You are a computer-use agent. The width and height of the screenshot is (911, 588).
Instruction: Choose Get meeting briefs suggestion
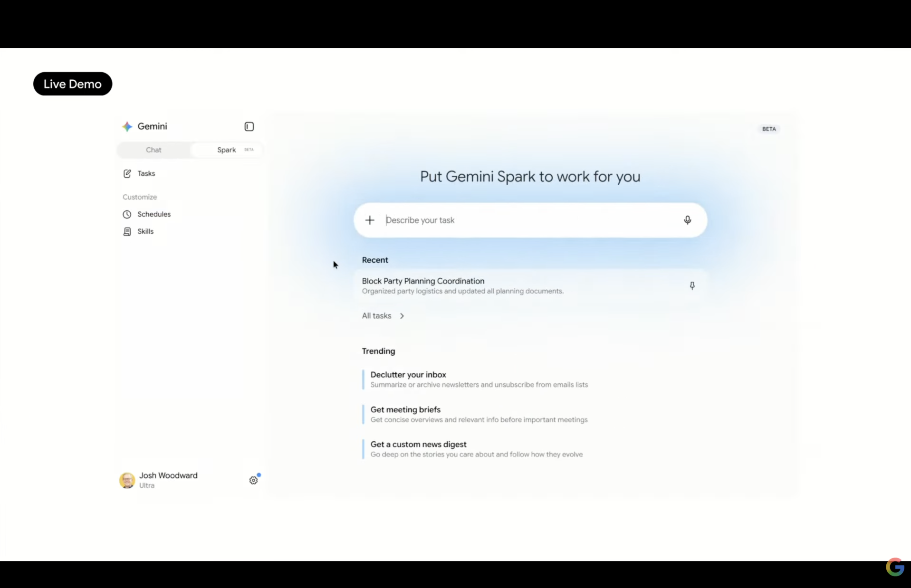click(x=475, y=414)
